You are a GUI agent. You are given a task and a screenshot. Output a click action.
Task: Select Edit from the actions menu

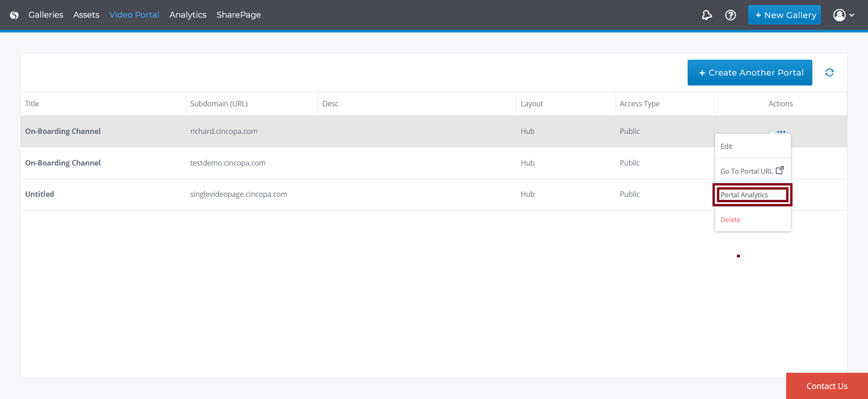[726, 146]
